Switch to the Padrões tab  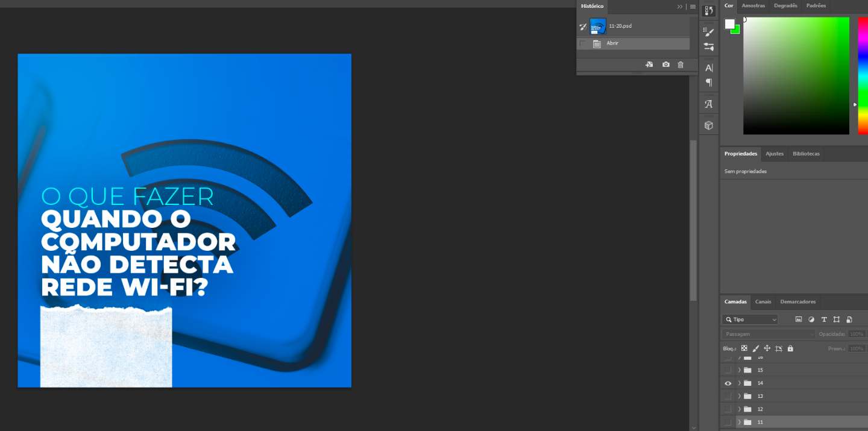pos(816,6)
